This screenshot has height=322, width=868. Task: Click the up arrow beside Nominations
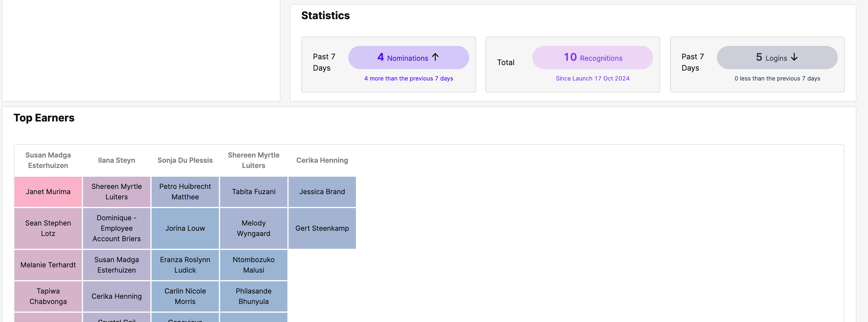pos(435,57)
